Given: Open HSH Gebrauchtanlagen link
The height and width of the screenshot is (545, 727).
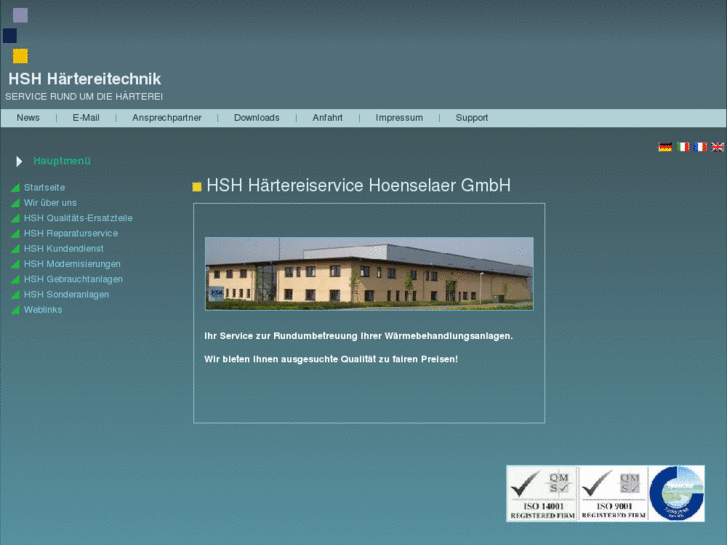Looking at the screenshot, I should [73, 279].
